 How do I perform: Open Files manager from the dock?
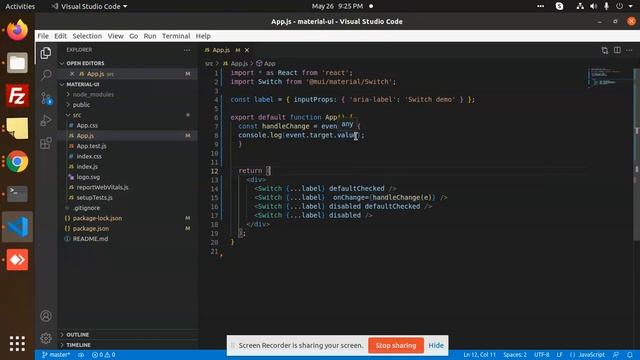pyautogui.click(x=17, y=62)
